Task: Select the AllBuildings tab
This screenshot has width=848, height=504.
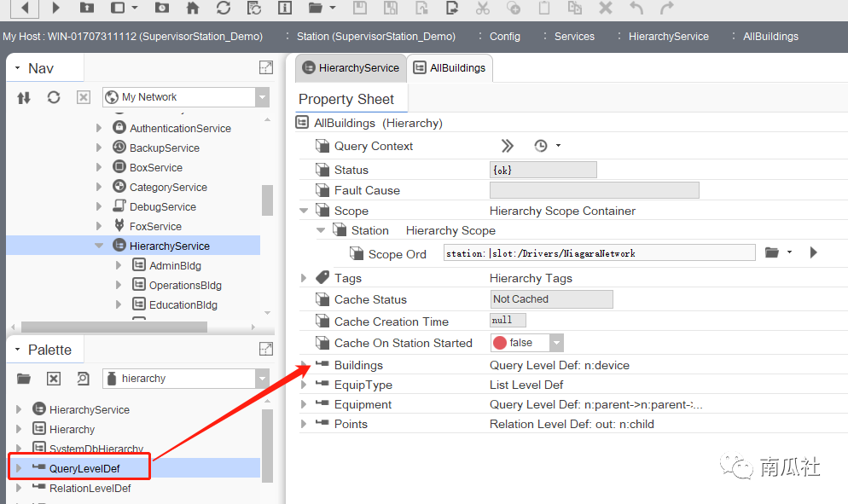Action: (450, 67)
